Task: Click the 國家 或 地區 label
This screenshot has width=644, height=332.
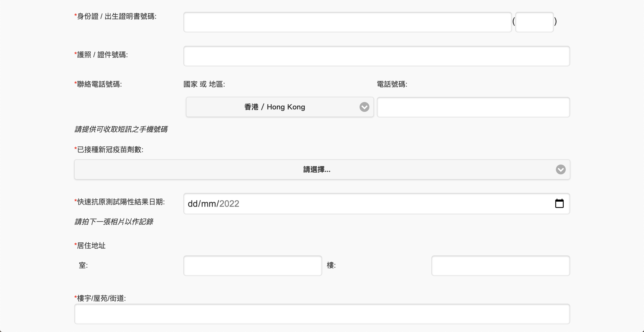Action: 204,84
